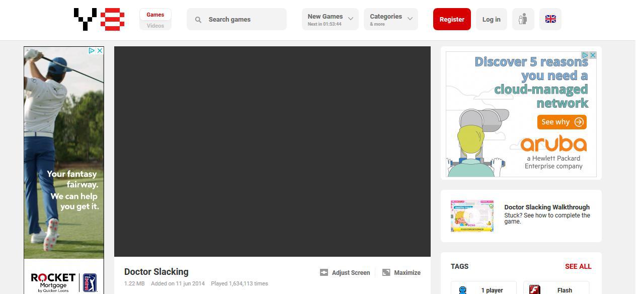
Task: Click the Flash tag icon
Action: point(534,289)
